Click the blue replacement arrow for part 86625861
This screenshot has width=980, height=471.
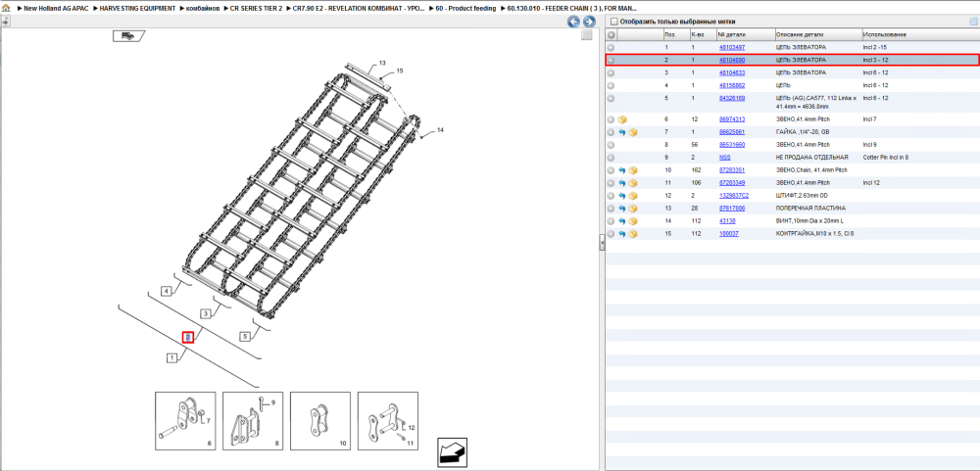tap(622, 132)
